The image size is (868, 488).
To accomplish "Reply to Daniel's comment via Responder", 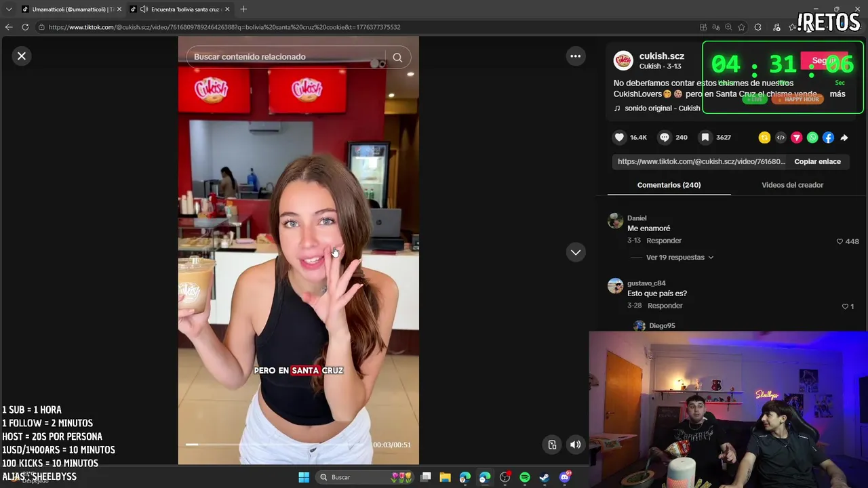I will coord(664,241).
